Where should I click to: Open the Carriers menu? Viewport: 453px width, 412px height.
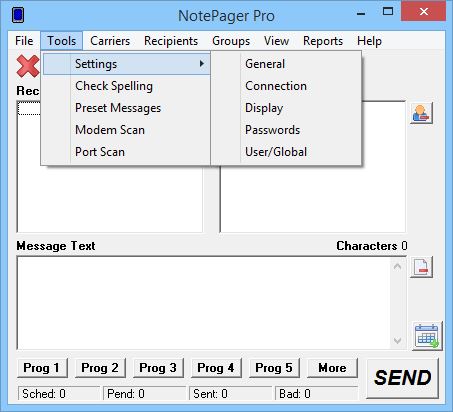[110, 41]
